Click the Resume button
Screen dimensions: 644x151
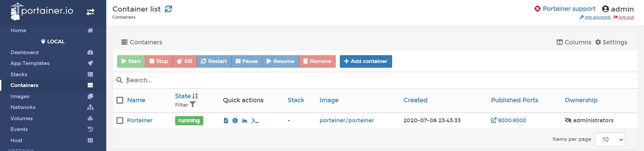coord(280,61)
